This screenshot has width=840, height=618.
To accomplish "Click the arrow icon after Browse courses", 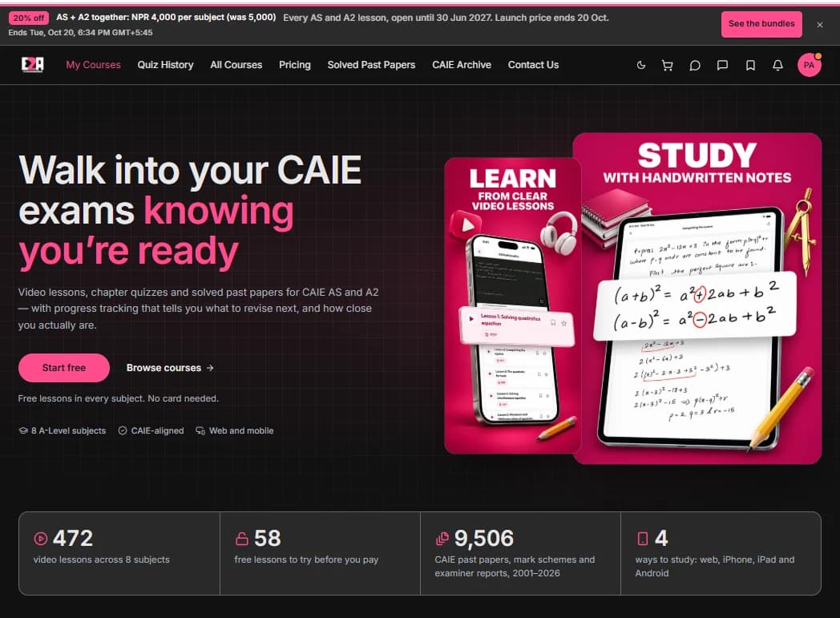I will coord(210,368).
